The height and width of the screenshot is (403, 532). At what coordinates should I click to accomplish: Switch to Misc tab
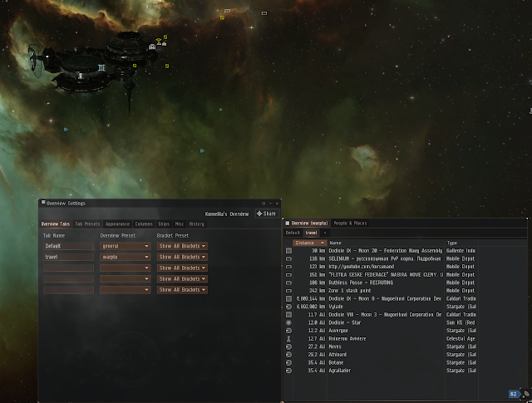click(x=180, y=224)
